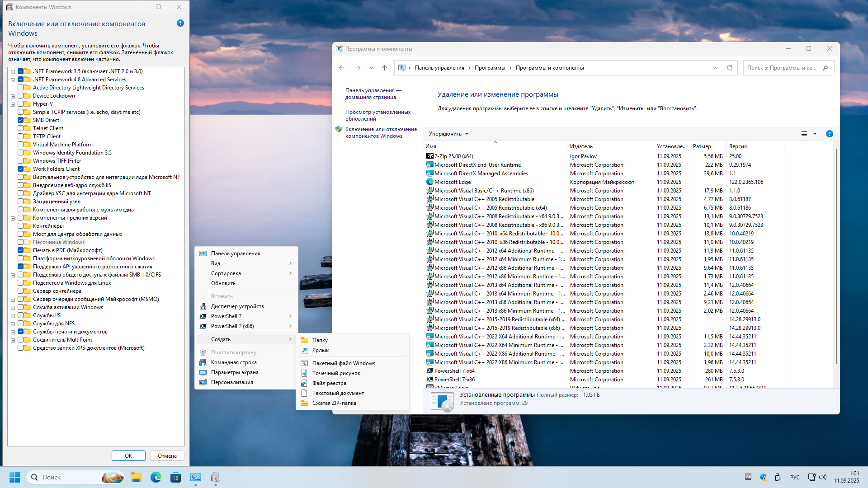868x488 pixels.
Task: Click the Control Panel taskbar icon
Action: click(x=196, y=477)
